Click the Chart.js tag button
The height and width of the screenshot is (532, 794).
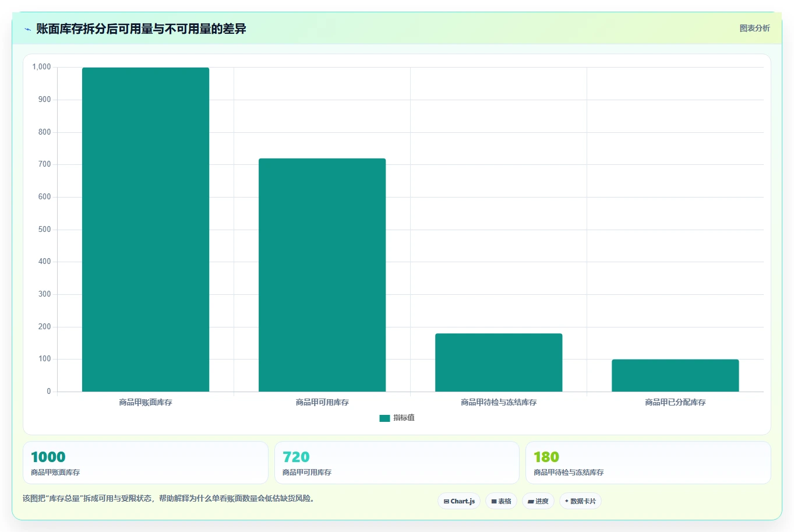tap(459, 501)
